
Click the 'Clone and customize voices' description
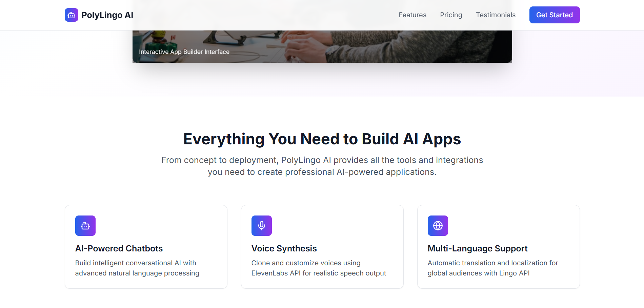[x=319, y=268]
